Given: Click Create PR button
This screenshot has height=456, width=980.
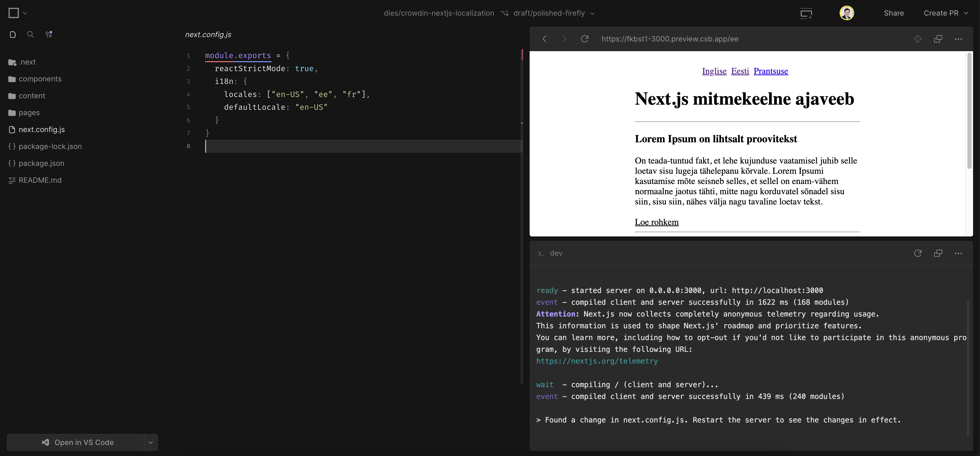Looking at the screenshot, I should click(941, 13).
